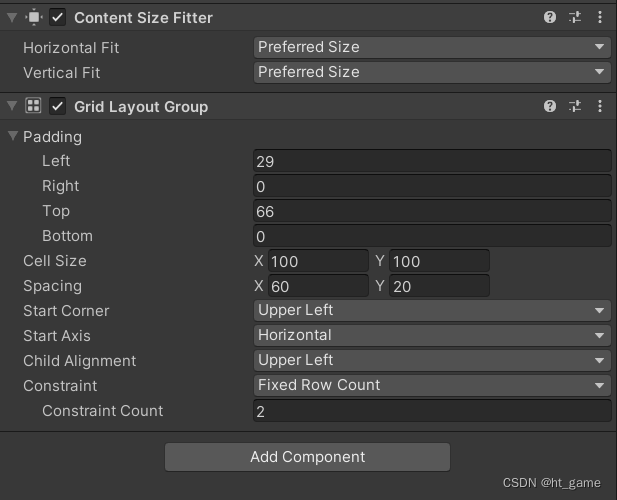Collapse the Content Size Fitter component
Viewport: 617px width, 500px height.
click(x=12, y=18)
